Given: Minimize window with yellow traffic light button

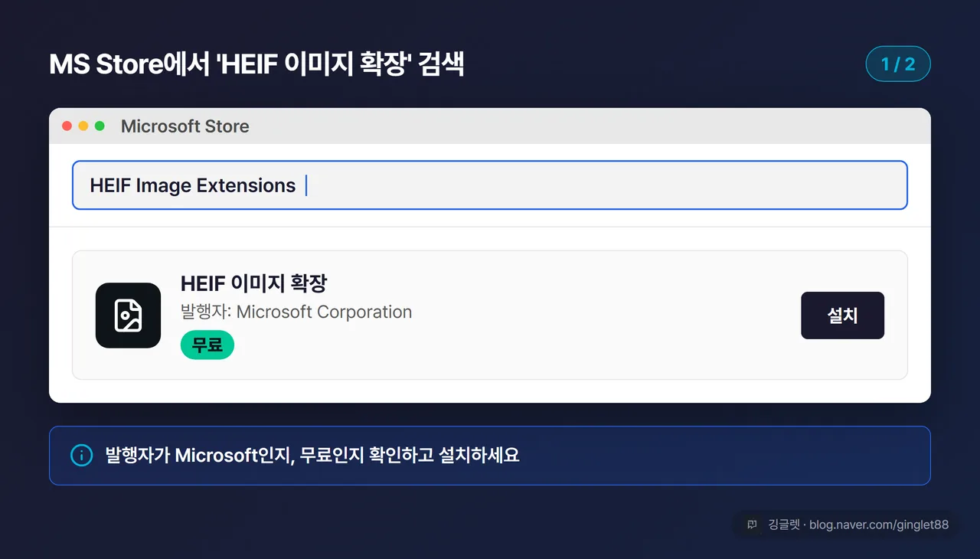Looking at the screenshot, I should (x=83, y=126).
